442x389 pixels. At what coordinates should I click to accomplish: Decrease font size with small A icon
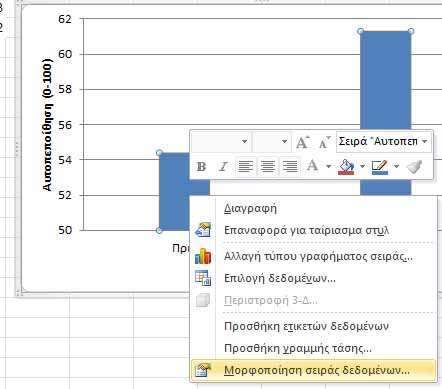coord(324,142)
